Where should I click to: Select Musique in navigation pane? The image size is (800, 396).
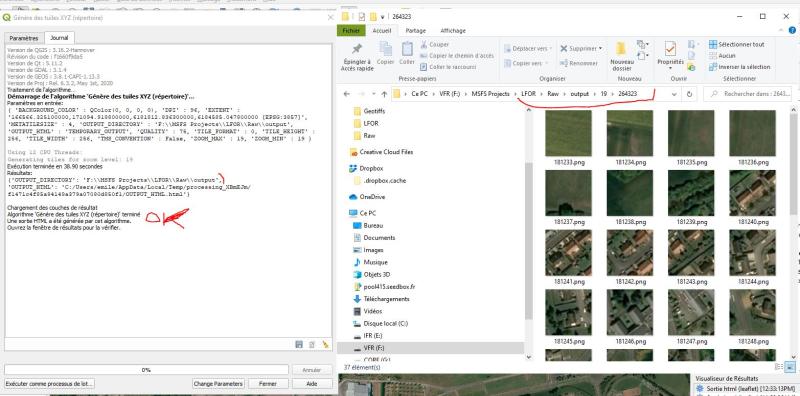coord(370,262)
